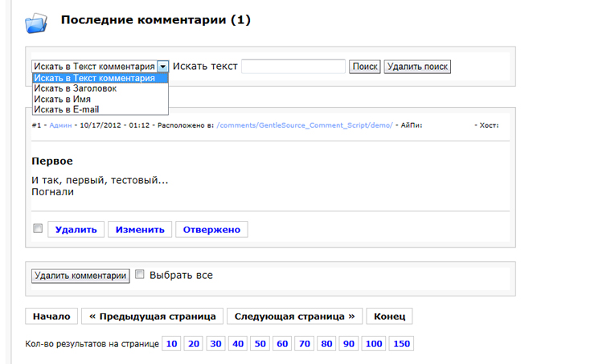Choose 'Искать в Имя' from the list
Viewport: 611px width, 364px height.
coord(100,100)
